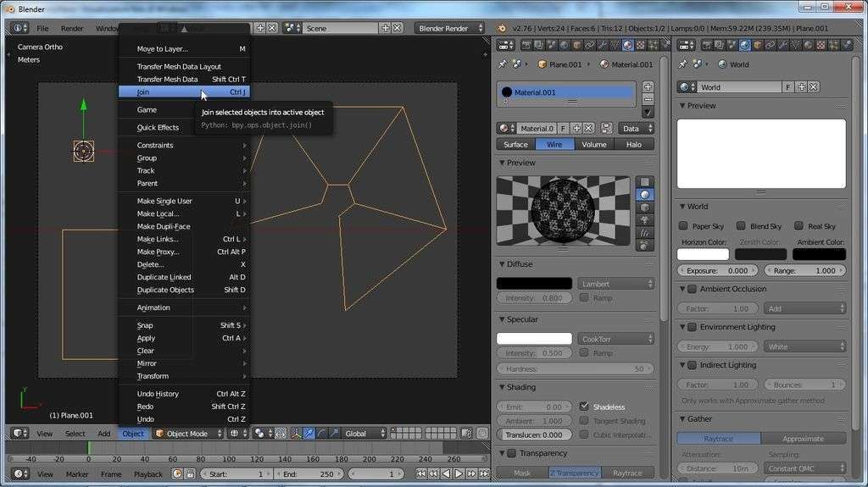868x487 pixels.
Task: Select the Wire material type button
Action: 554,144
